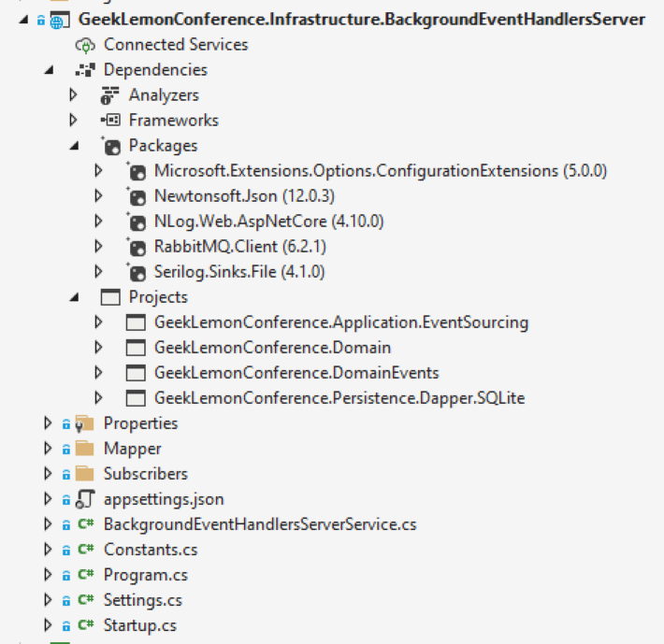Image resolution: width=664 pixels, height=644 pixels.
Task: Expand the NLog.Web.AspNetCore package
Action: tap(99, 222)
